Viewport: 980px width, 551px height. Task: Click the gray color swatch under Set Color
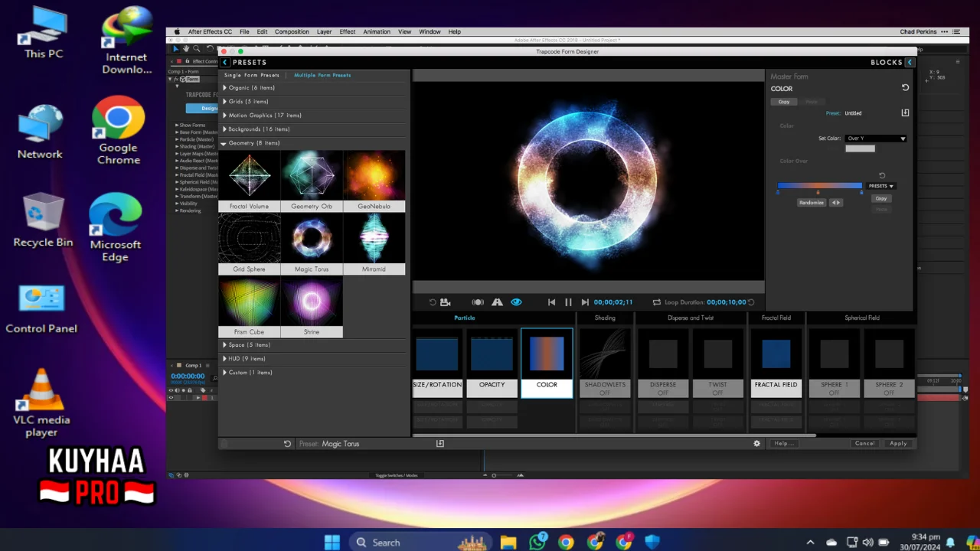[x=860, y=148]
